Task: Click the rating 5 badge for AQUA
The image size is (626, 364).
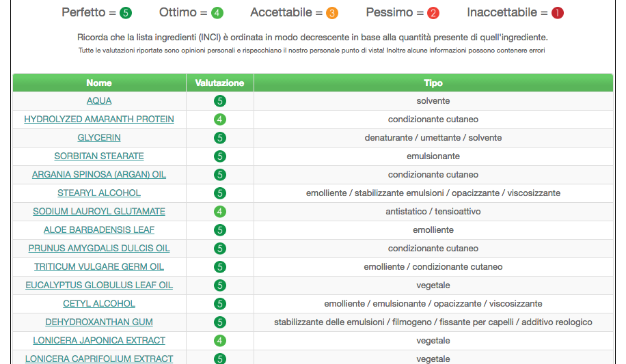Action: pos(219,101)
